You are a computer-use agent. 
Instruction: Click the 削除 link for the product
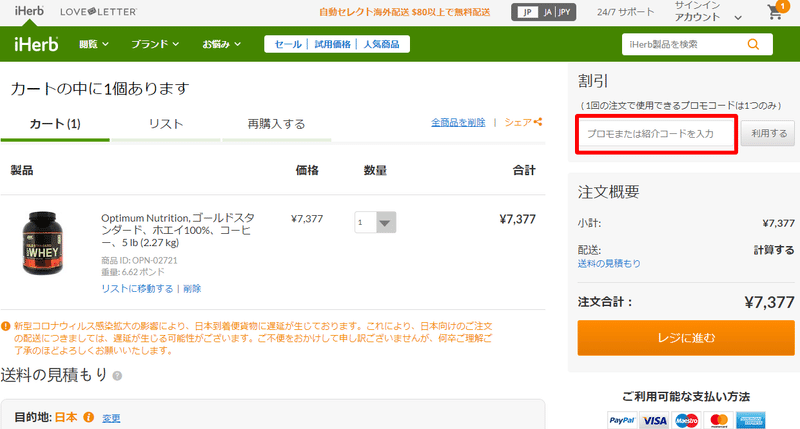[x=192, y=289]
